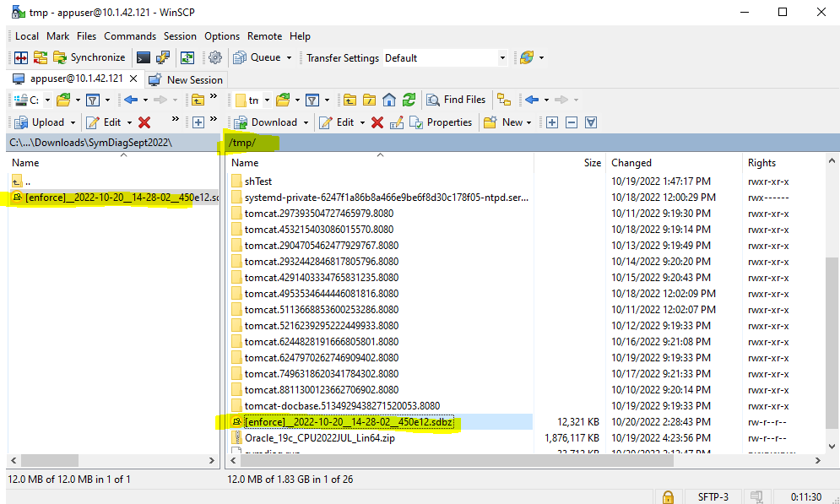Refresh the remote directory listing
The image size is (840, 504).
409,100
